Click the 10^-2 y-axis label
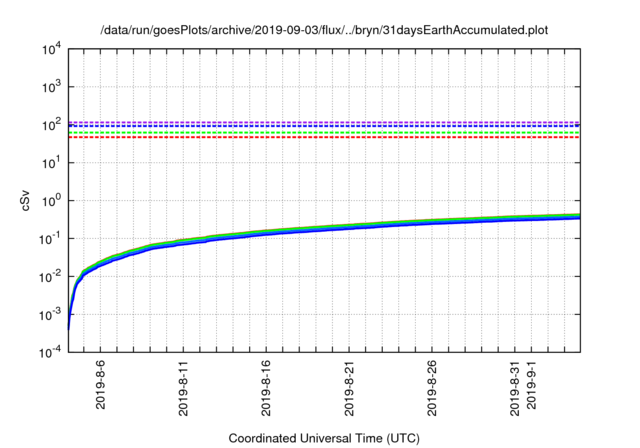 coord(51,277)
